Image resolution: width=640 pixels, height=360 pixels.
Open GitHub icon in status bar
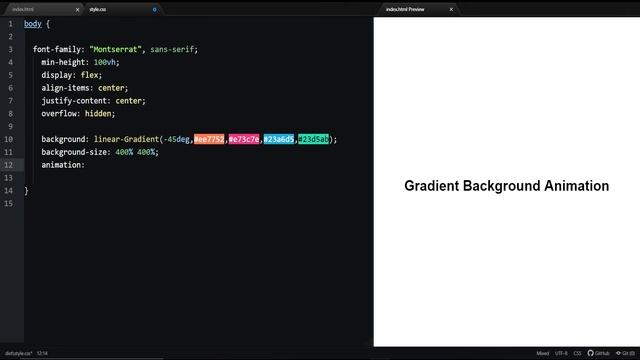pyautogui.click(x=598, y=353)
